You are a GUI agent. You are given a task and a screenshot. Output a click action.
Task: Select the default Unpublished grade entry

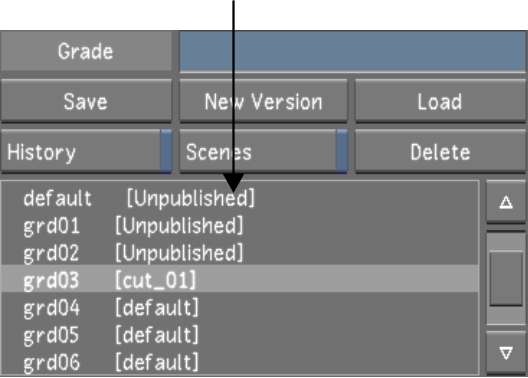click(x=240, y=198)
